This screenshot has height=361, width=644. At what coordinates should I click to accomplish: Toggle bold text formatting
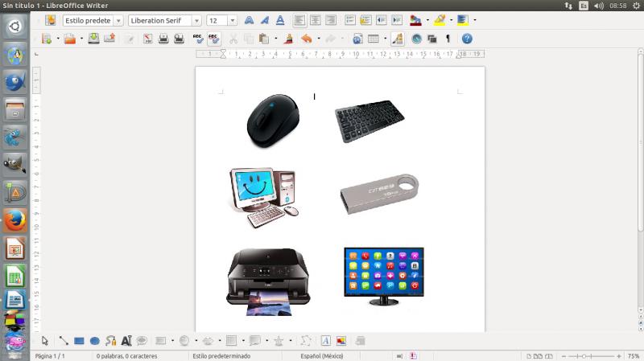coord(249,20)
